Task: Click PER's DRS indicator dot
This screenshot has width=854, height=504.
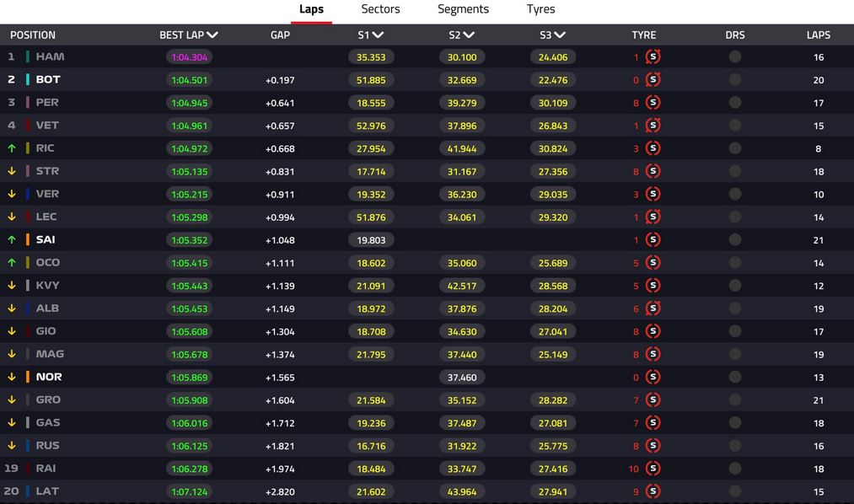Action: tap(735, 102)
